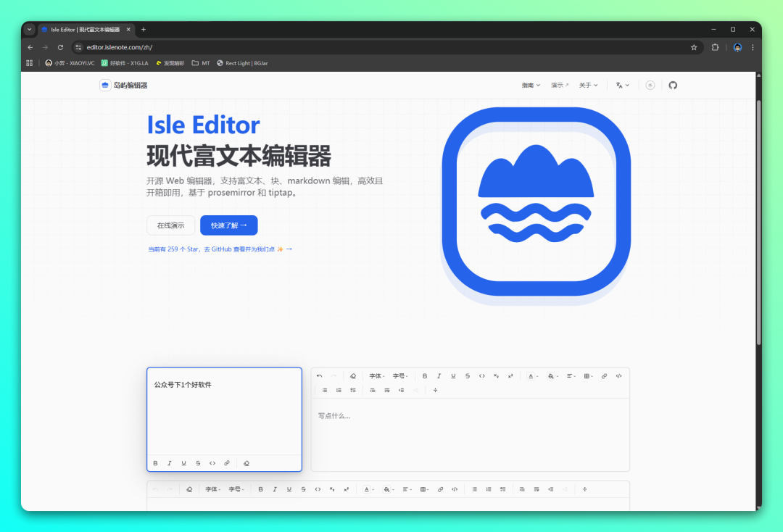Toggle bold in the 公众号 editor toolbar

(x=155, y=463)
